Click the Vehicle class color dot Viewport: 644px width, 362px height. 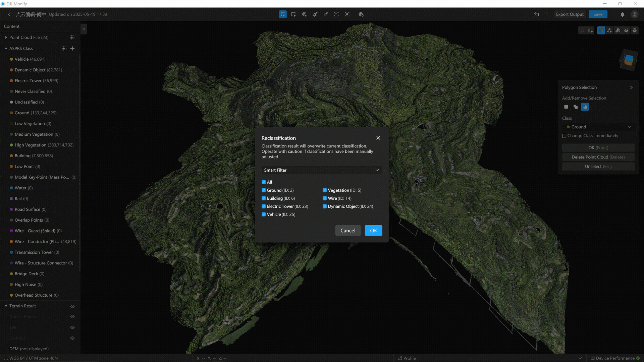coord(11,59)
